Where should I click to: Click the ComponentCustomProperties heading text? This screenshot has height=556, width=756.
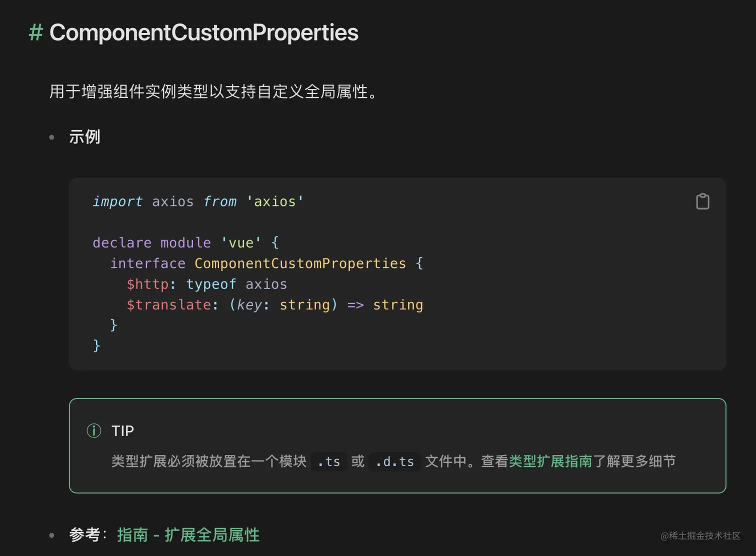(x=203, y=32)
